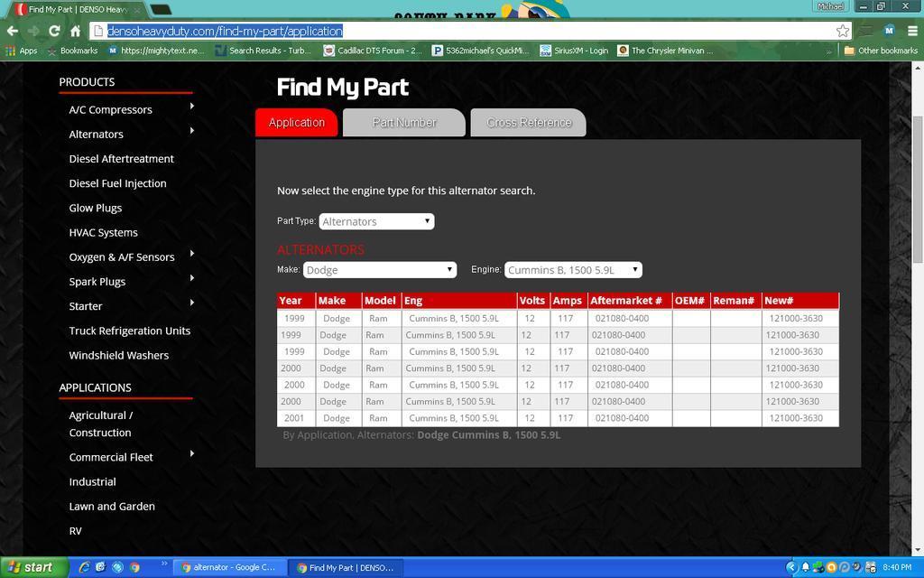This screenshot has height=578, width=924.
Task: Expand A/C Compressors submenu arrow
Action: pos(192,107)
